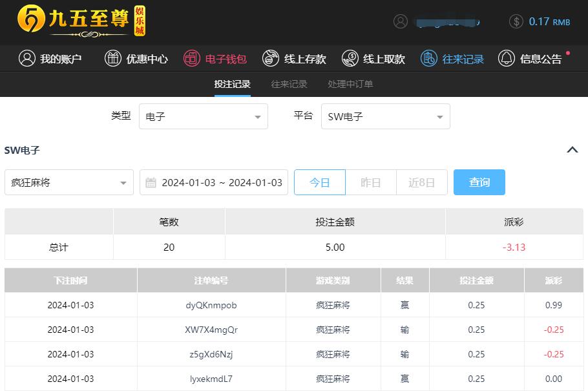Viewport: 588px width, 391px height.
Task: Open 电子钱包 menu
Action: [x=215, y=59]
